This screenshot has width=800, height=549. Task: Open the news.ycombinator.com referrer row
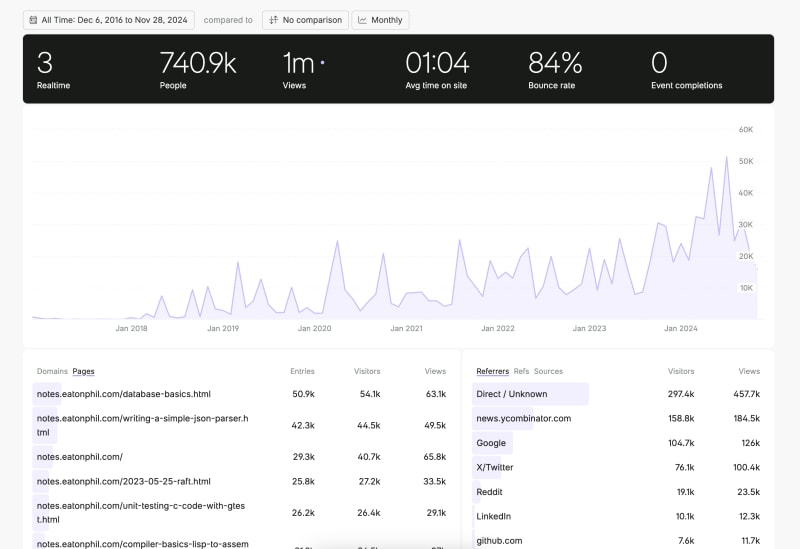(x=523, y=418)
